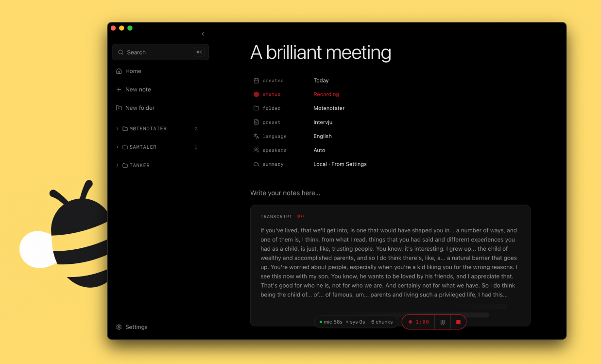Click the calendar icon next to created
This screenshot has width=601, height=364.
[x=257, y=81]
